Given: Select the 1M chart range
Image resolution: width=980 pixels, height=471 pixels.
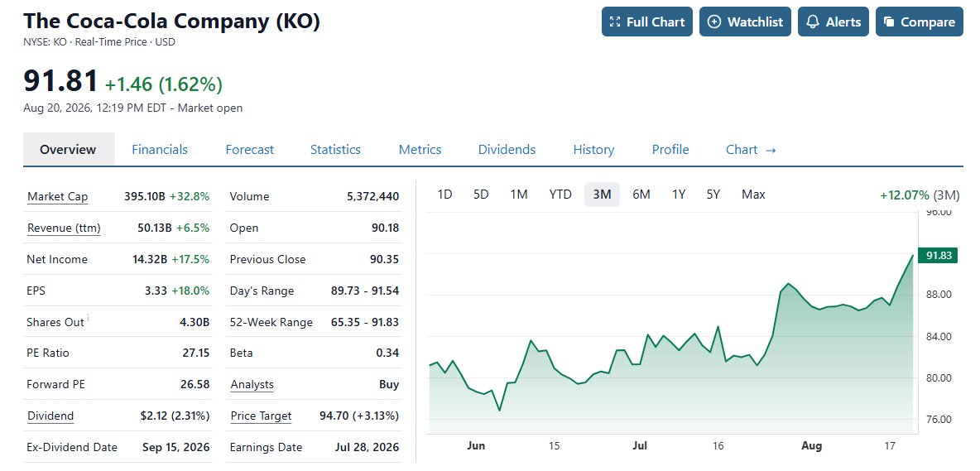Looking at the screenshot, I should pyautogui.click(x=519, y=195).
